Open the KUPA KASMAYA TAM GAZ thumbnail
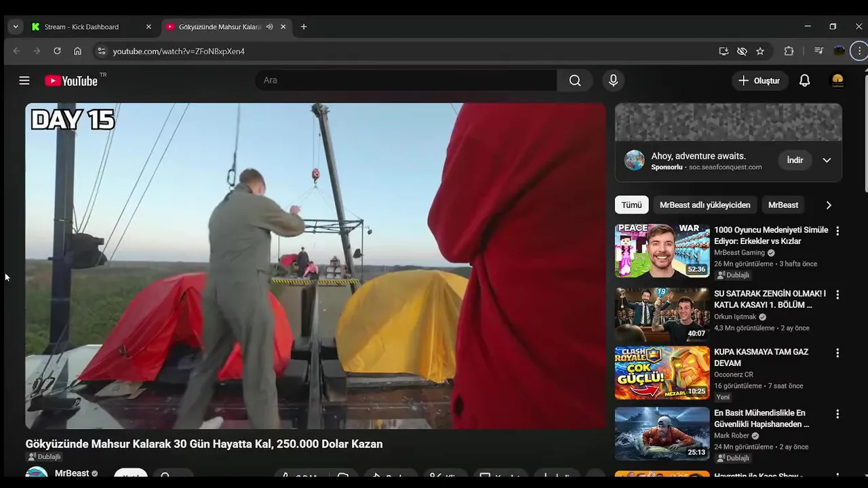 (662, 373)
